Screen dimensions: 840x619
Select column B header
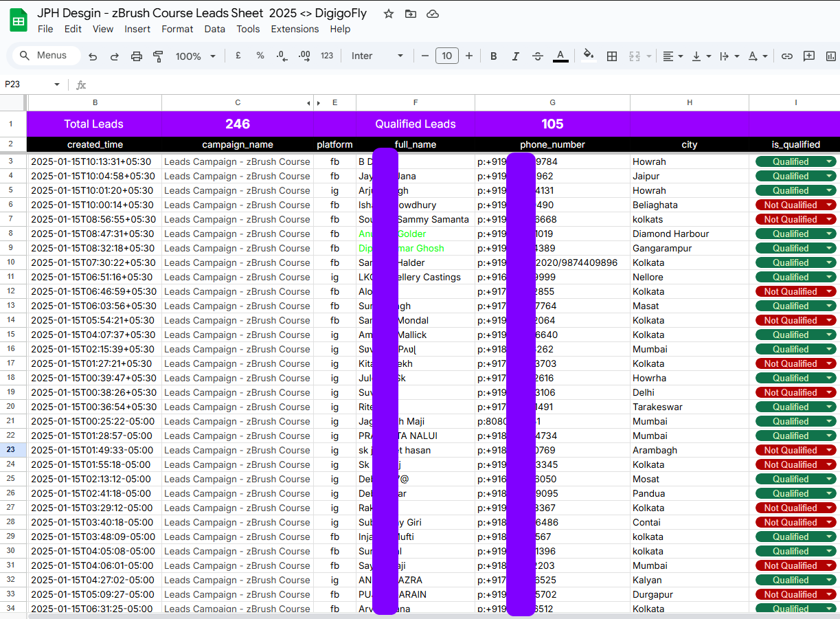[x=94, y=103]
